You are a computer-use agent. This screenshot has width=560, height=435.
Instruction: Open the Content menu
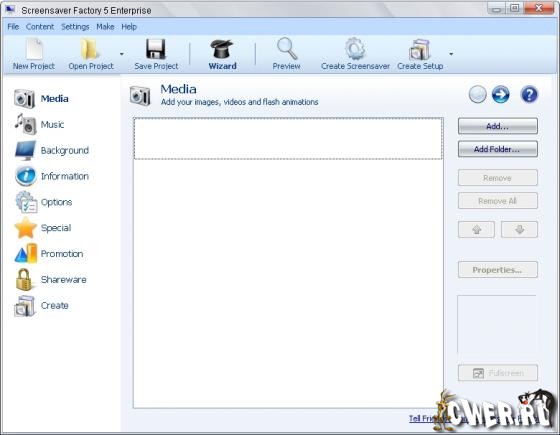click(40, 27)
